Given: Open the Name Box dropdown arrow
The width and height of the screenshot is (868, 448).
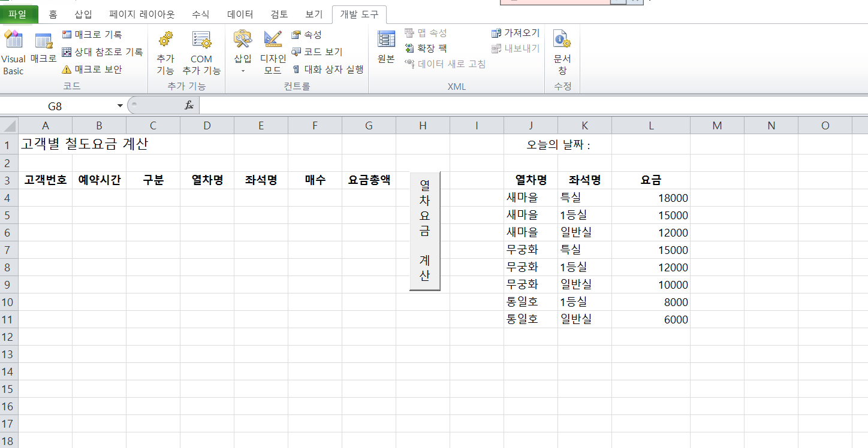Looking at the screenshot, I should (x=120, y=106).
